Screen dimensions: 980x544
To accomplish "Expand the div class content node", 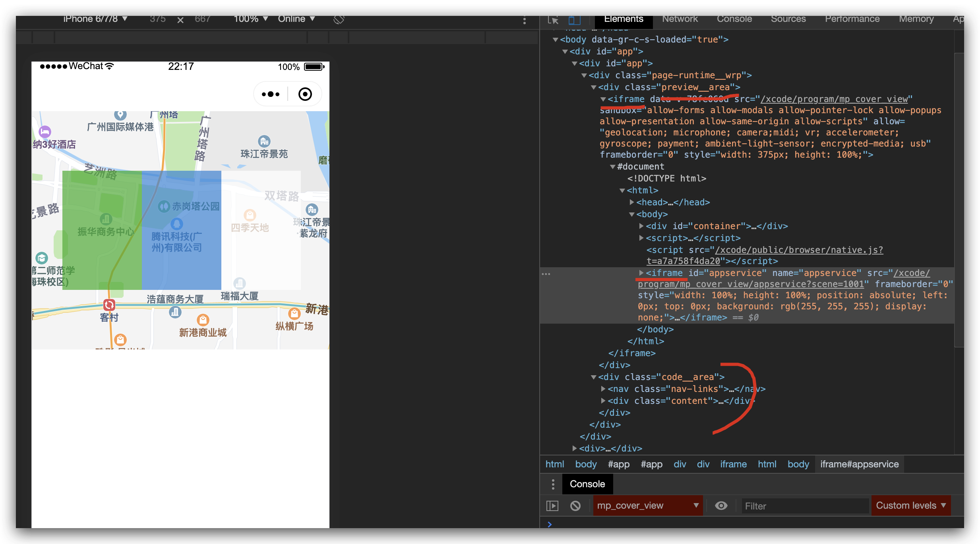I will pyautogui.click(x=603, y=401).
